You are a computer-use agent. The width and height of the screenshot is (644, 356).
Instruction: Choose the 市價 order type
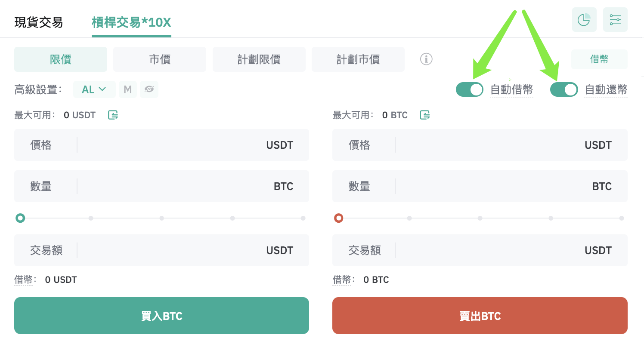160,59
